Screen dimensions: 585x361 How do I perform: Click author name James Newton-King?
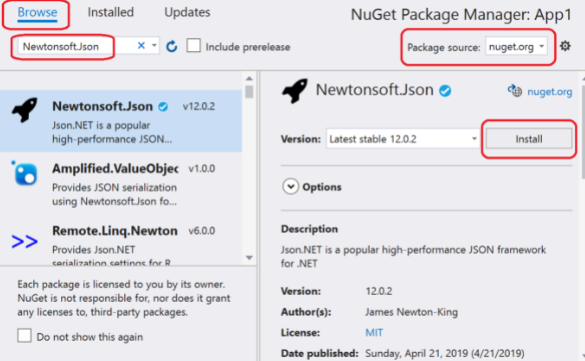pyautogui.click(x=412, y=312)
